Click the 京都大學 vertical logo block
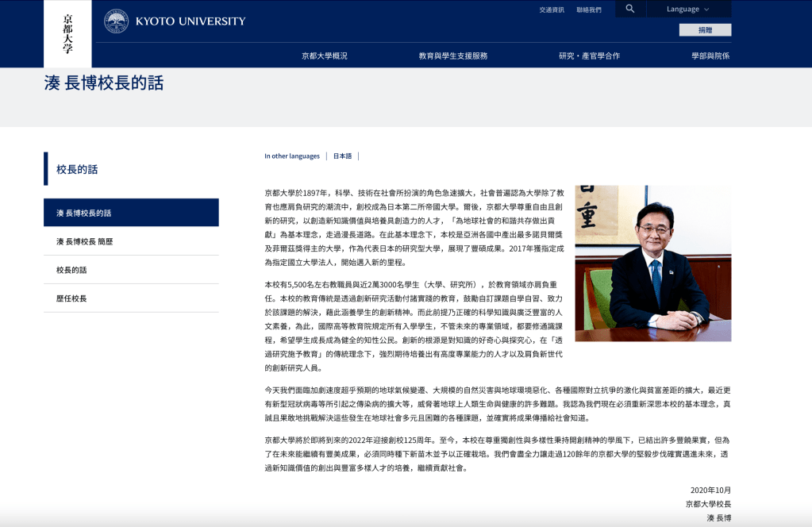The image size is (812, 527). tap(67, 33)
